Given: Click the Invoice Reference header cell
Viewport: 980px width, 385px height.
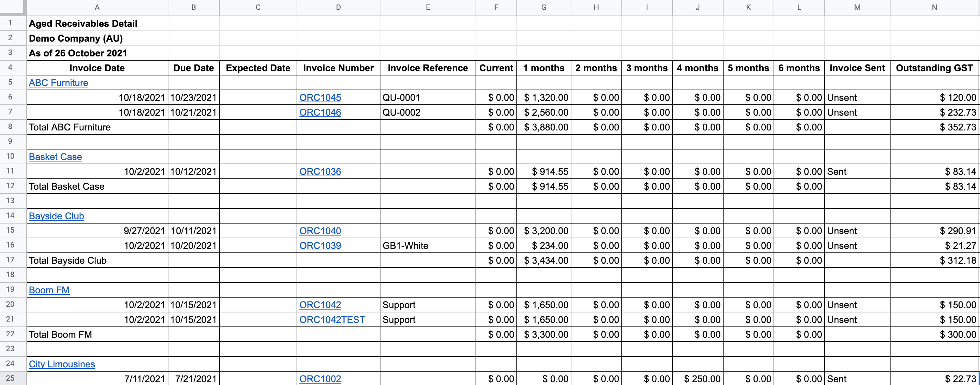Looking at the screenshot, I should pyautogui.click(x=428, y=68).
